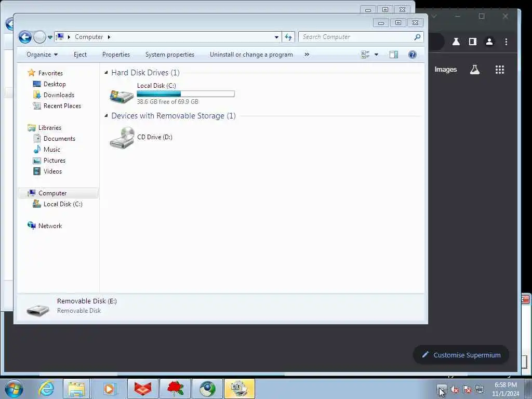Screen dimensions: 532x399
Task: Click the highlighted gears taskbar button
Action: 240,389
